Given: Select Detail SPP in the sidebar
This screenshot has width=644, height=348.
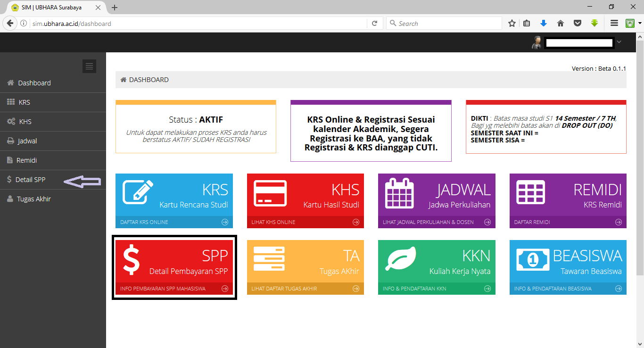Looking at the screenshot, I should (30, 180).
